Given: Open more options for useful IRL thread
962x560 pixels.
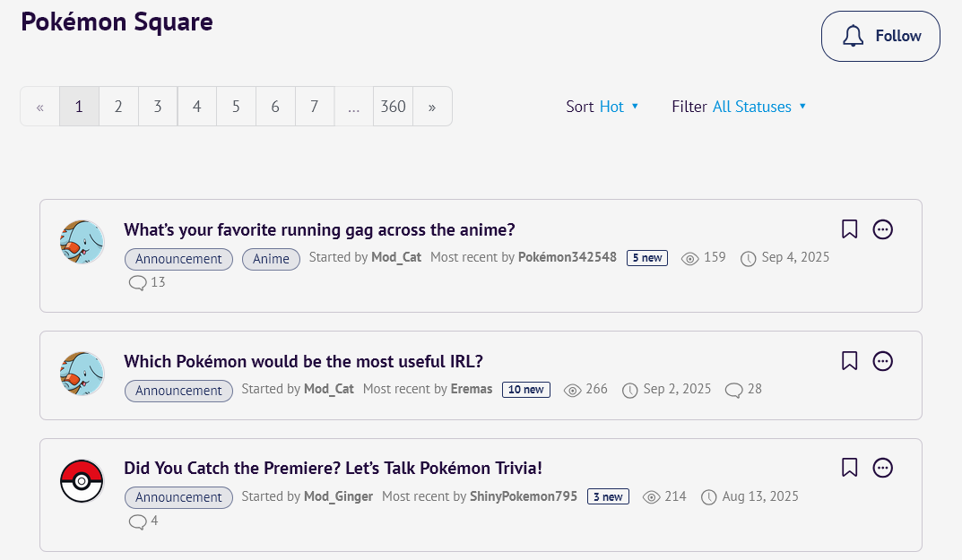Looking at the screenshot, I should coord(883,361).
